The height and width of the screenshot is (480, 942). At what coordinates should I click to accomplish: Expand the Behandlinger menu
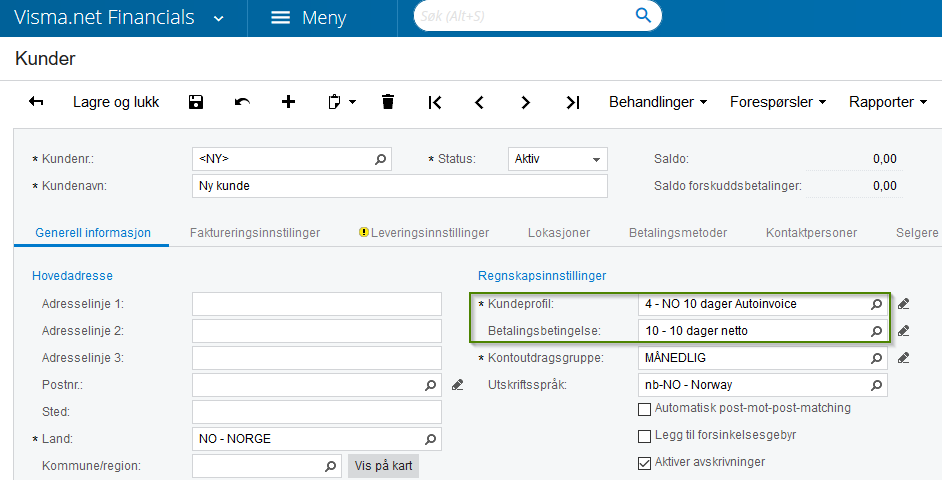coord(660,102)
